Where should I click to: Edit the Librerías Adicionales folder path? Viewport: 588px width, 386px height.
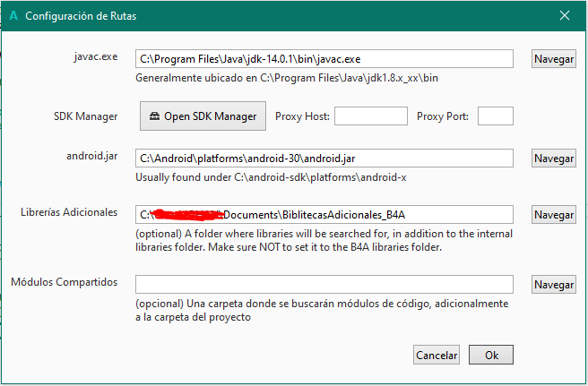point(324,214)
